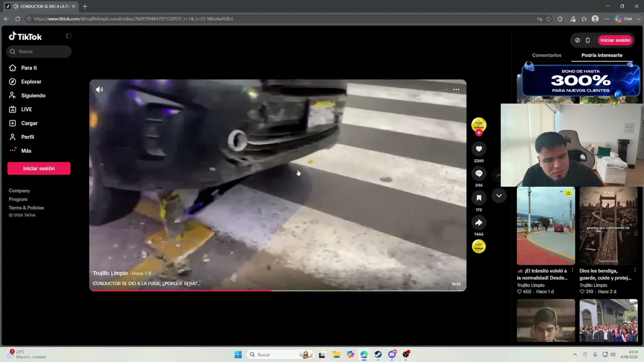The height and width of the screenshot is (362, 644).
Task: Open Steam from the taskbar
Action: 378,354
